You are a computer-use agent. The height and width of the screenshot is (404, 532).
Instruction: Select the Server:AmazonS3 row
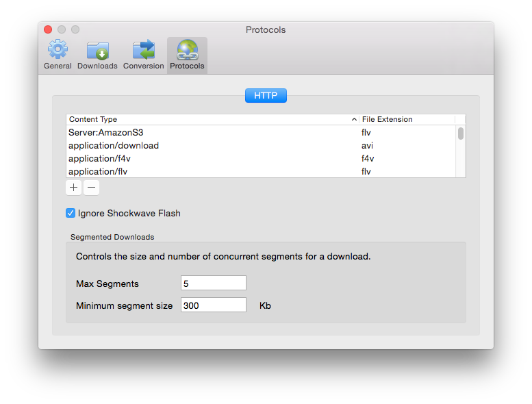tap(261, 132)
